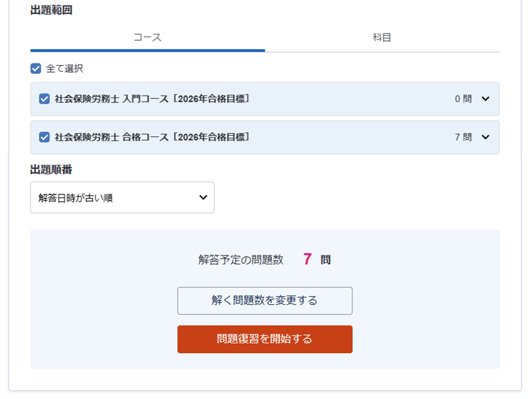The image size is (532, 399).
Task: Click the pink 7 planned question number
Action: [x=308, y=259]
